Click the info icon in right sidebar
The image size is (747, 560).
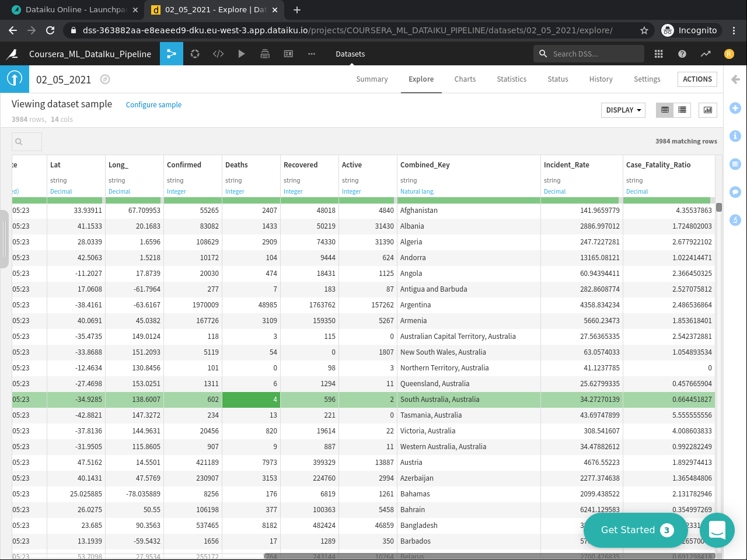[735, 136]
